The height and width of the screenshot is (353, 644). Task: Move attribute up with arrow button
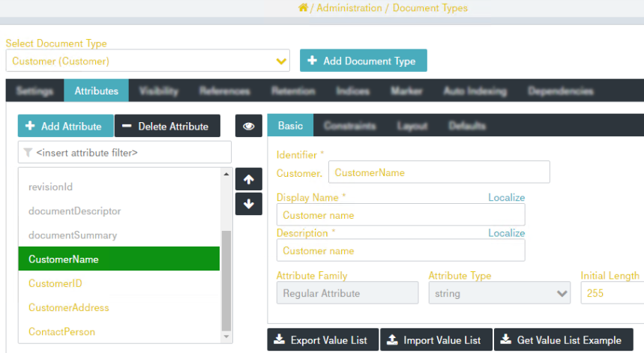249,179
